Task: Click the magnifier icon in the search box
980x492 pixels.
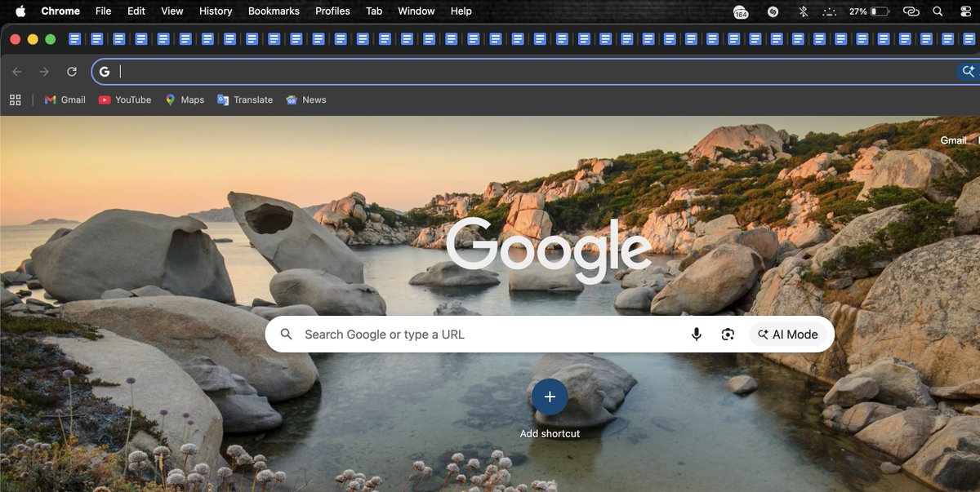Action: pyautogui.click(x=286, y=335)
